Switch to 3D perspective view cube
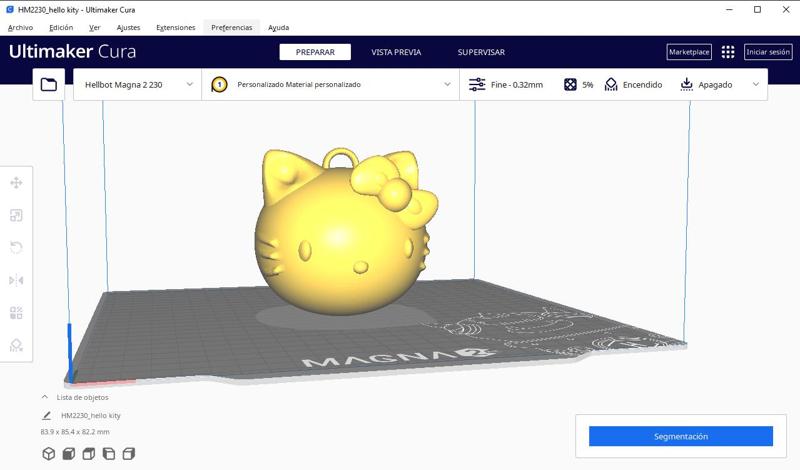 (48, 454)
